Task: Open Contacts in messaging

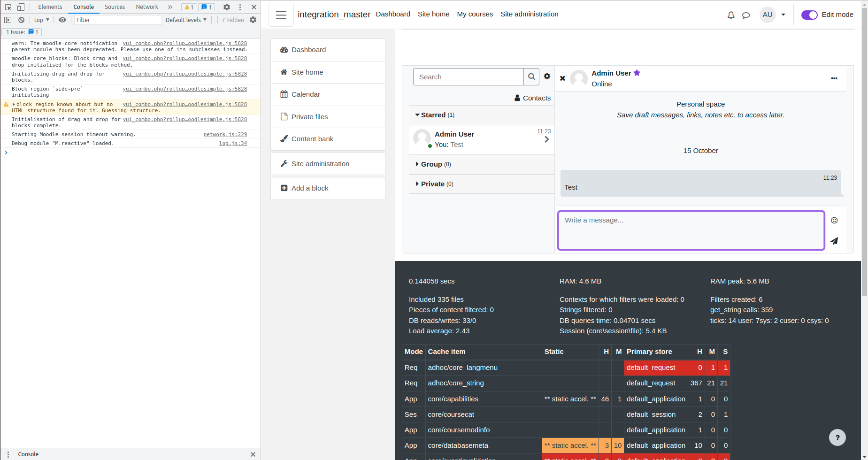Action: point(532,98)
